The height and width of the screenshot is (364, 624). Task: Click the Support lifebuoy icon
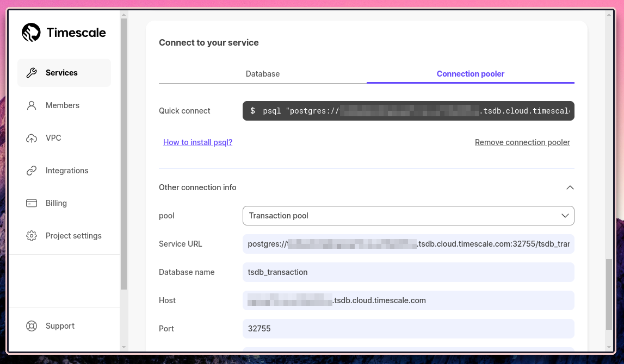pos(32,326)
